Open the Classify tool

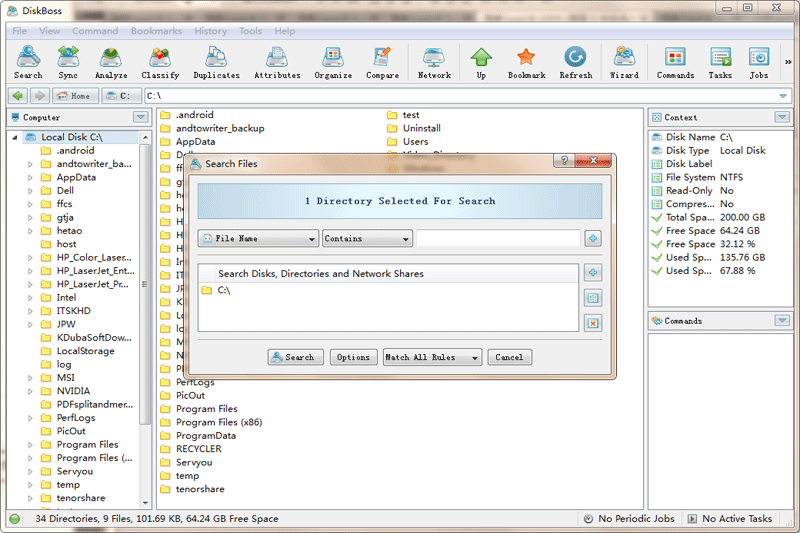click(x=160, y=62)
